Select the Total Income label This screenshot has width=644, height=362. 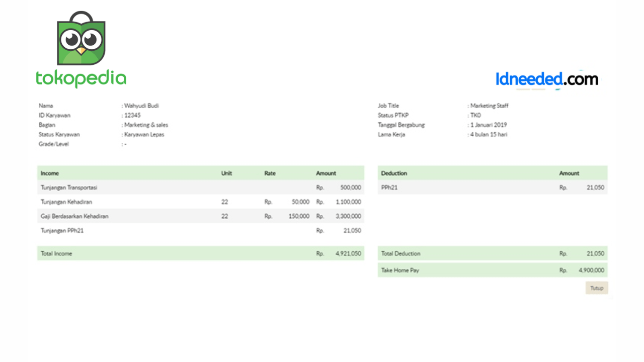[56, 253]
